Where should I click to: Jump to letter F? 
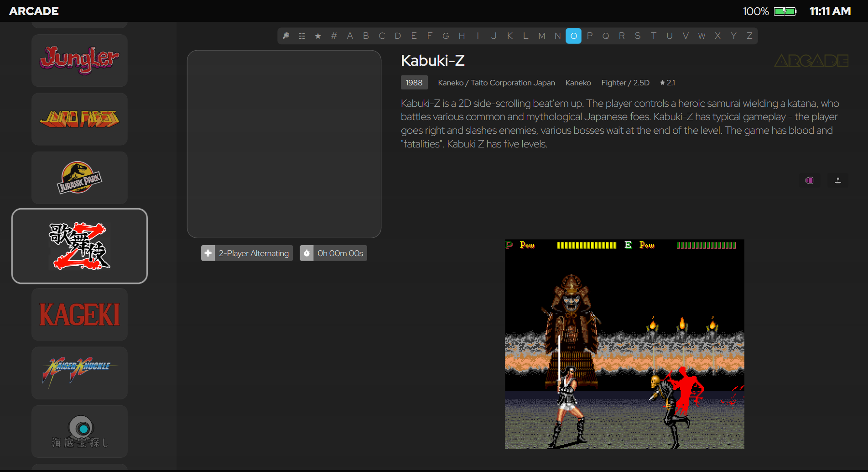pyautogui.click(x=430, y=36)
